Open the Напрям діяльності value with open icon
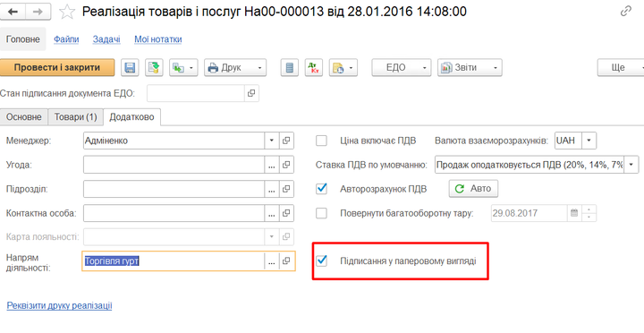Screen dimensions: 644x333 pyautogui.click(x=286, y=261)
